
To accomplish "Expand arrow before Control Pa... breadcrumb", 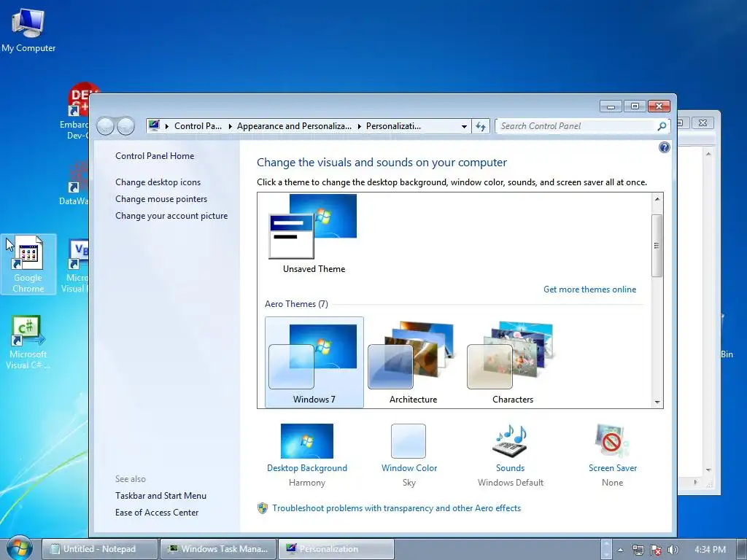I will (167, 126).
